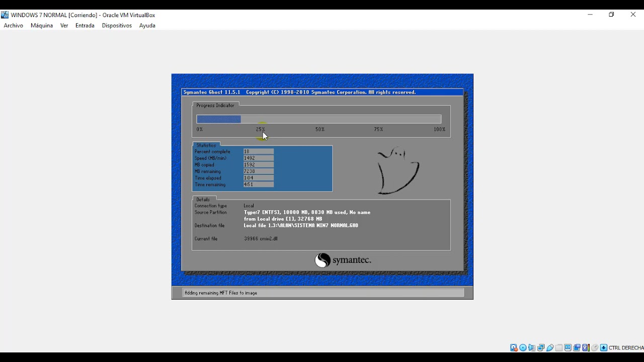The height and width of the screenshot is (362, 644).
Task: Click the CTRL DERECHA host key label
Action: coord(626,348)
